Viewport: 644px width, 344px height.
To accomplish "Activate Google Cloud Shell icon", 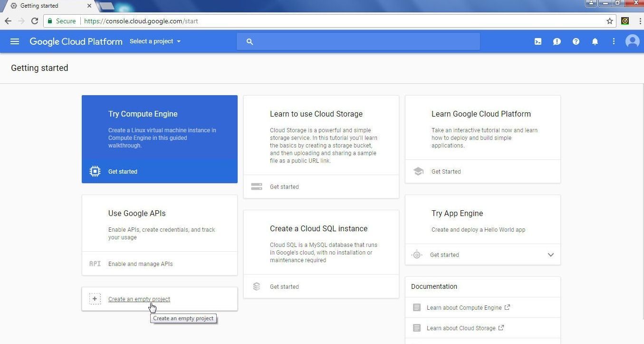I will [x=538, y=41].
